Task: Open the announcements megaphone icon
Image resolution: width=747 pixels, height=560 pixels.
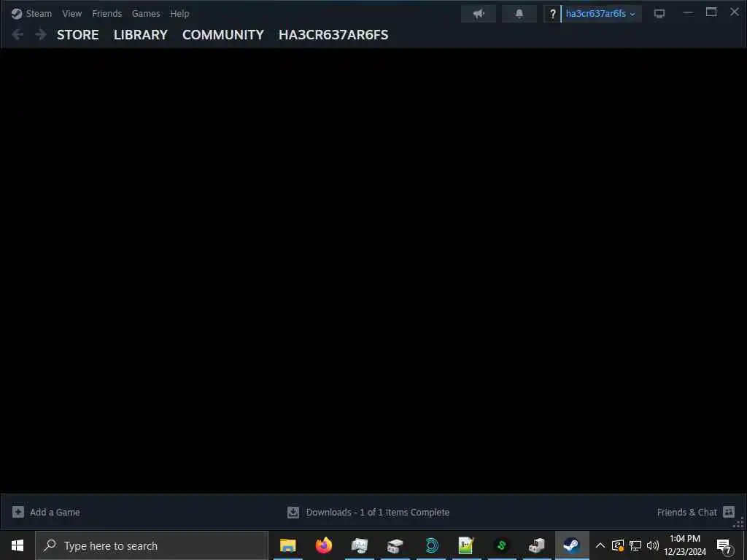Action: 479,14
